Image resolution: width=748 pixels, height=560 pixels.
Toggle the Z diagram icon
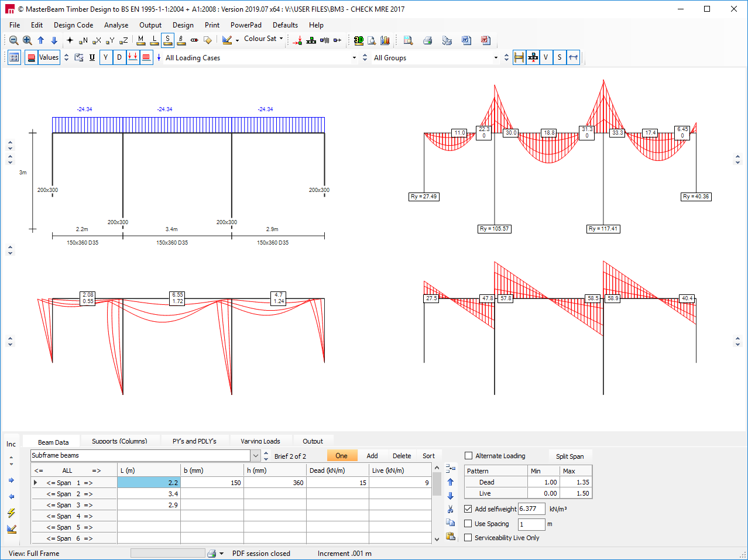(123, 40)
